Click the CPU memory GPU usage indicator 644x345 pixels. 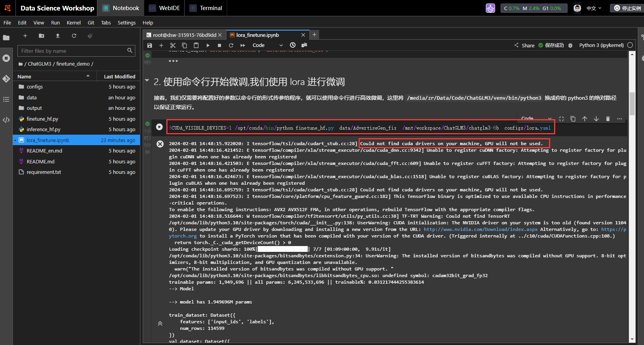click(x=534, y=8)
